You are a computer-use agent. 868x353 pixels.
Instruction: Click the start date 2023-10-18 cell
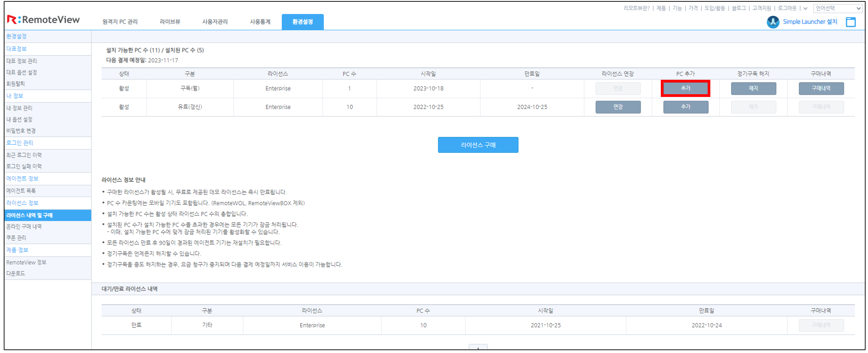pos(428,88)
